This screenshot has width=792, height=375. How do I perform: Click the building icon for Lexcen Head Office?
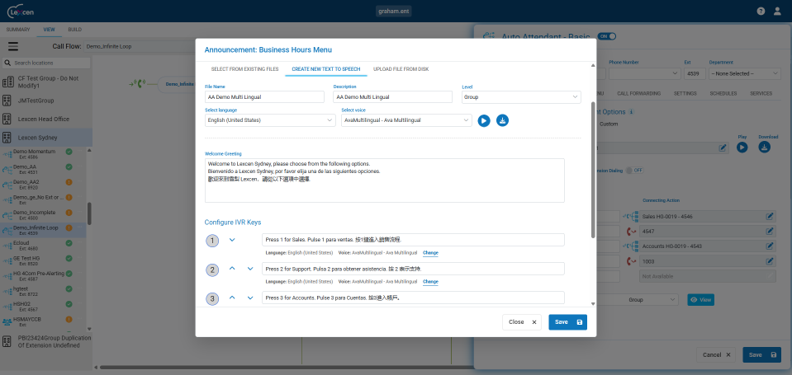pos(7,119)
